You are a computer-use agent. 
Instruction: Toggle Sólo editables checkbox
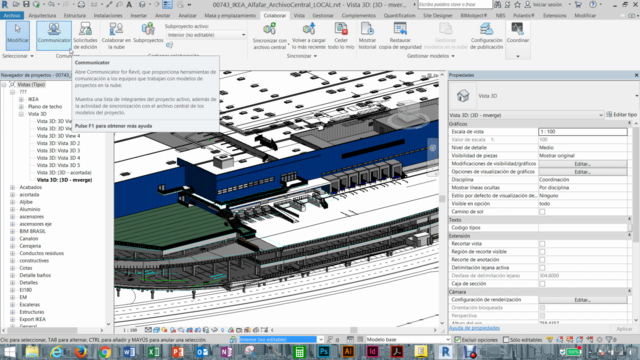506,340
